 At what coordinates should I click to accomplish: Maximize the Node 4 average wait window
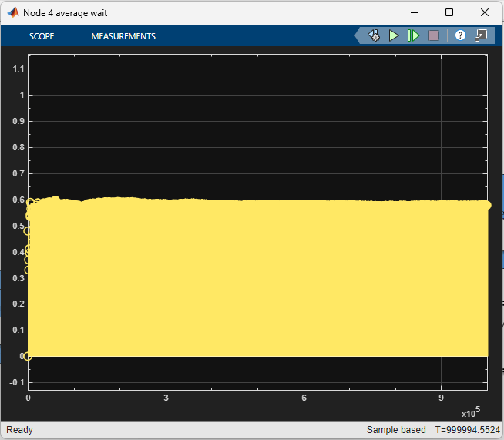pyautogui.click(x=449, y=13)
